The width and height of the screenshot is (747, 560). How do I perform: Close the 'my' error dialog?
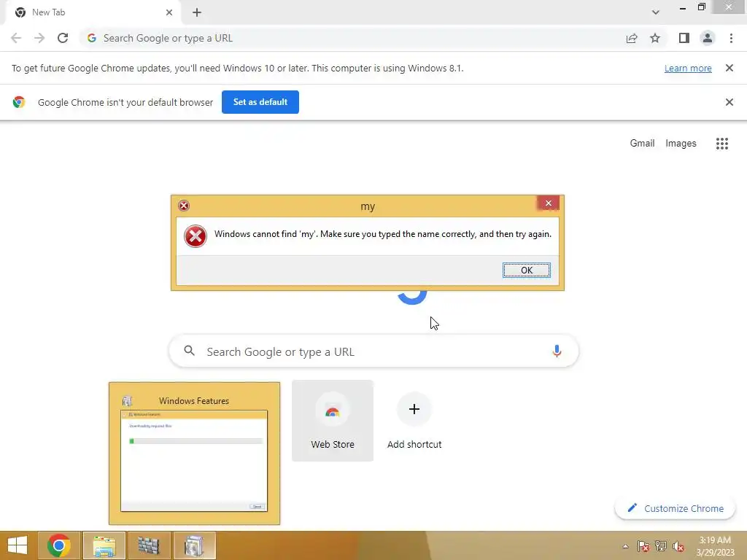click(x=549, y=203)
